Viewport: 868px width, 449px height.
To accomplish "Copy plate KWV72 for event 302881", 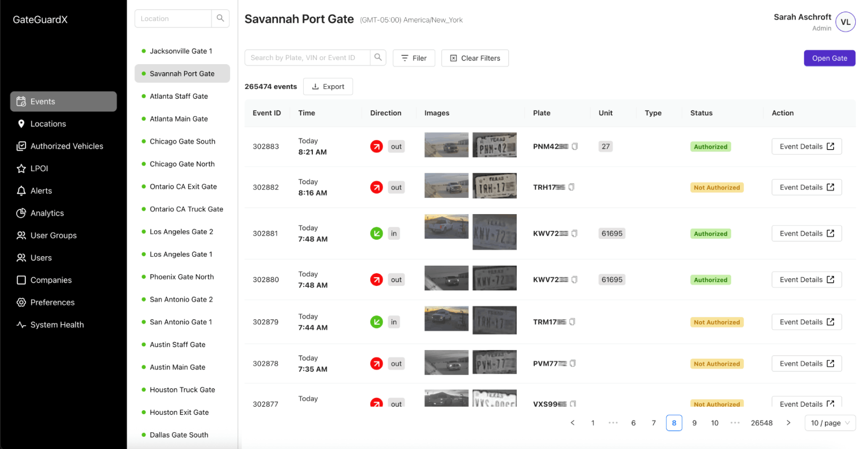I will [x=574, y=233].
